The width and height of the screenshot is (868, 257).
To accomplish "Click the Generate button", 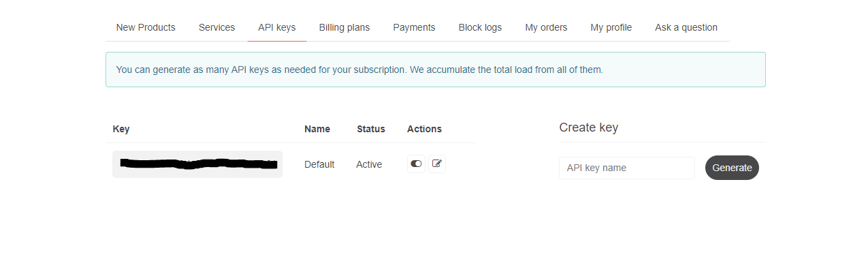I will (732, 168).
